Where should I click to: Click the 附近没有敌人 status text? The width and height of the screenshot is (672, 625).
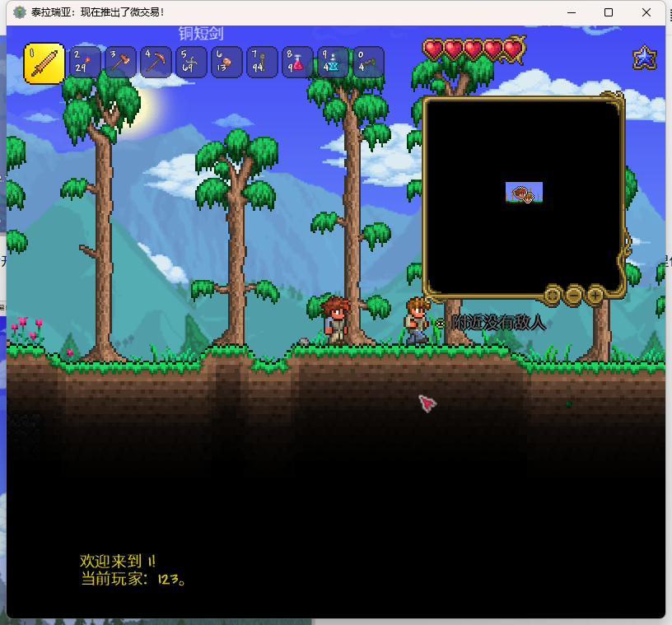pos(498,322)
